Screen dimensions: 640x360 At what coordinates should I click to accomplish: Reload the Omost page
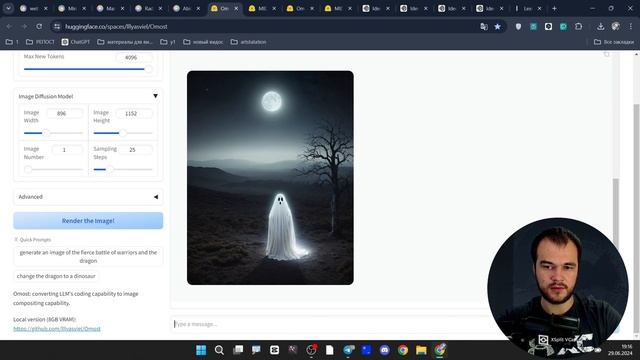pyautogui.click(x=39, y=27)
